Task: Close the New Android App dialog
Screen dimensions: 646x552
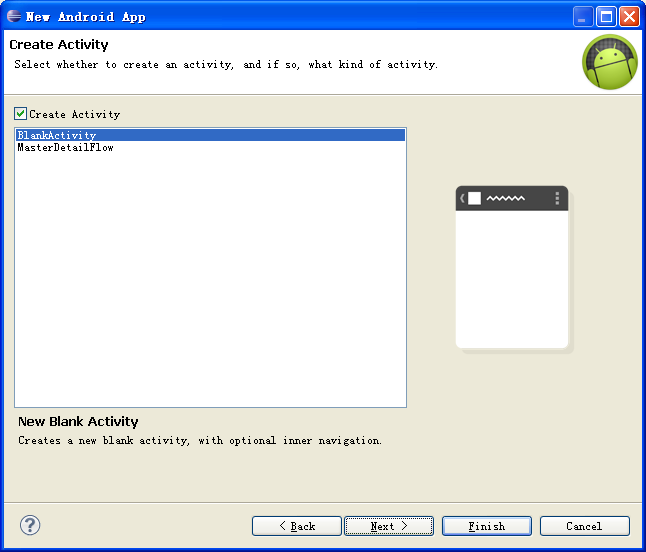Action: tap(630, 17)
